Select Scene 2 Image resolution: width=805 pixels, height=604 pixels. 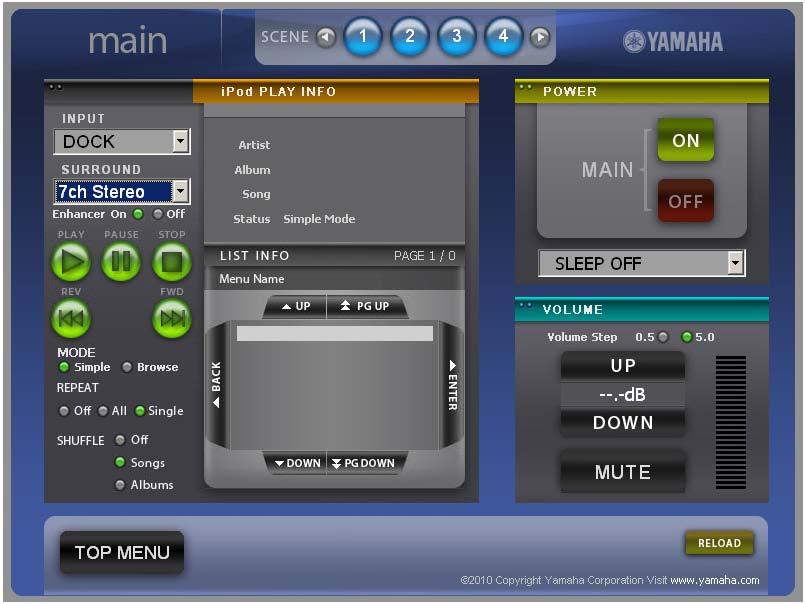410,36
